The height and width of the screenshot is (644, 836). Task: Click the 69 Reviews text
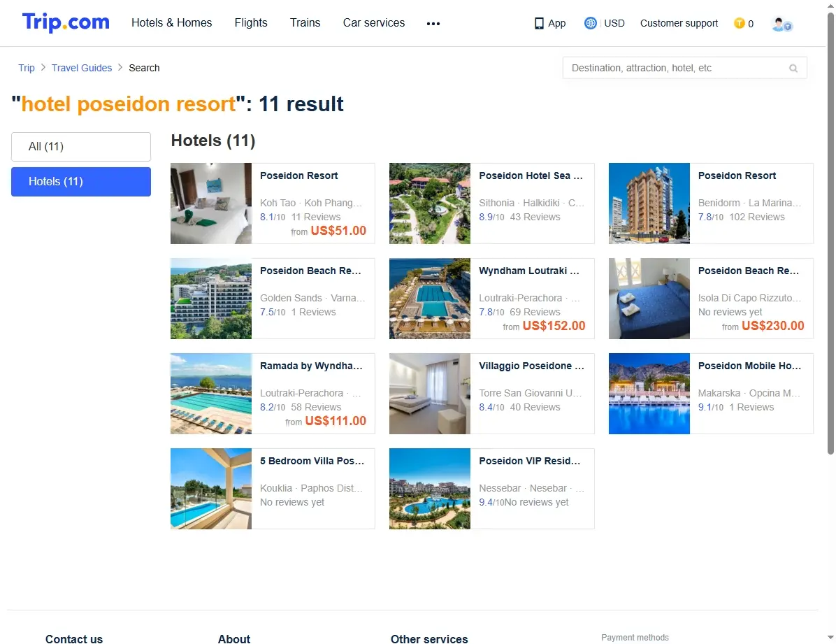[x=535, y=312]
